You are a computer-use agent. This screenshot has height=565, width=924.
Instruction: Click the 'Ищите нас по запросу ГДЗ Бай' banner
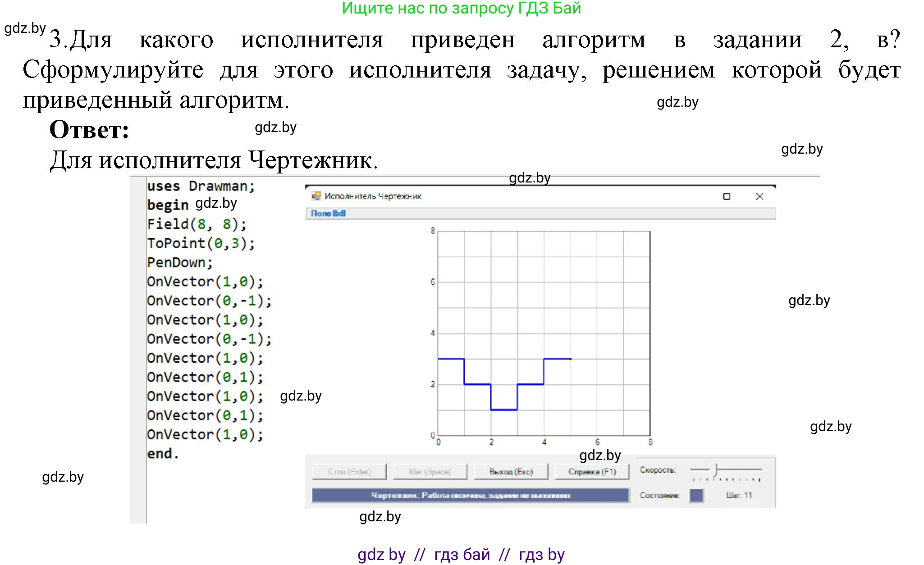461,8
